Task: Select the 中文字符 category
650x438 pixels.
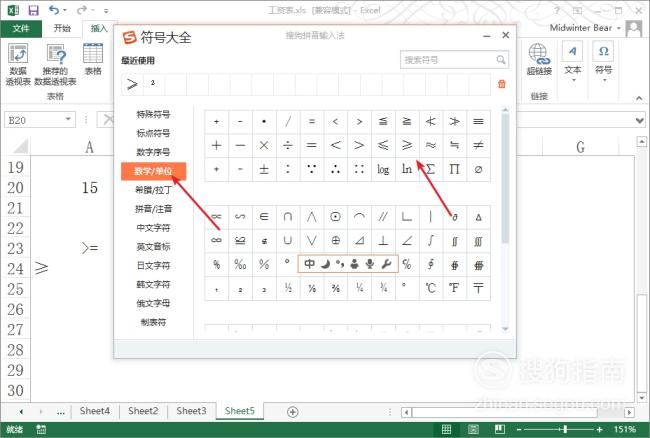Action: (x=153, y=228)
